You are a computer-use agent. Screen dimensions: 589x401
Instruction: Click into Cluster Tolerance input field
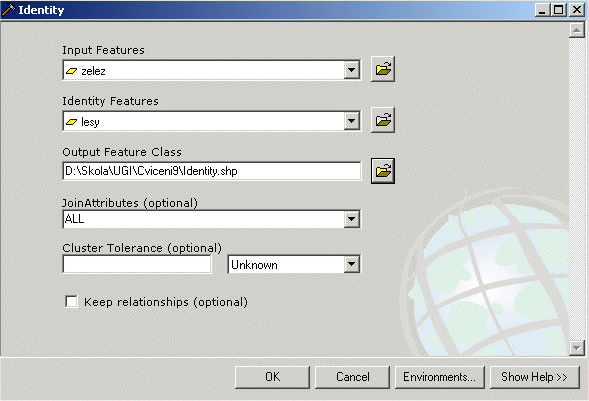[137, 264]
